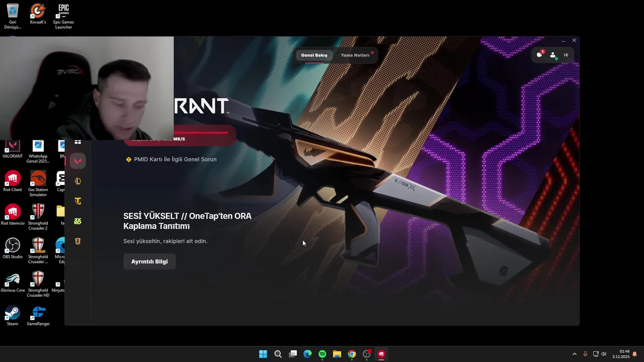Open Google Chrome from the taskbar
Viewport: 644px width, 362px height.
[352, 354]
